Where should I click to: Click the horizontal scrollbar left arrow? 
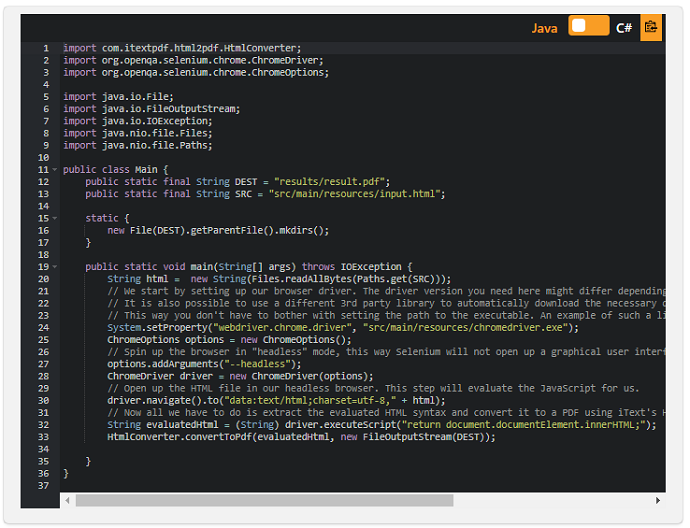[68, 500]
